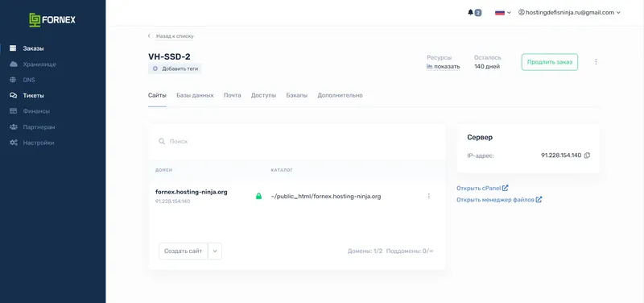Click the Хранилище cloud icon
Viewport: 644px width, 303px height.
[13, 64]
